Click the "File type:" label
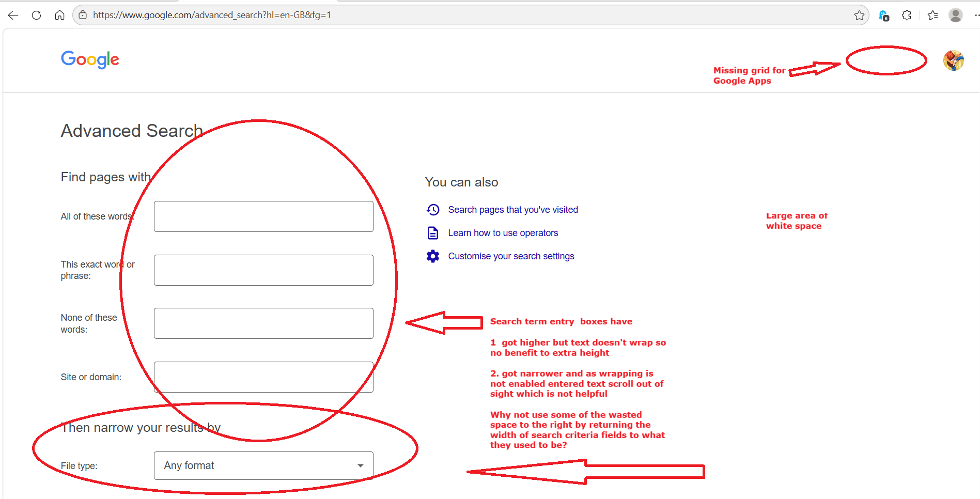Image resolution: width=980 pixels, height=499 pixels. click(x=79, y=466)
